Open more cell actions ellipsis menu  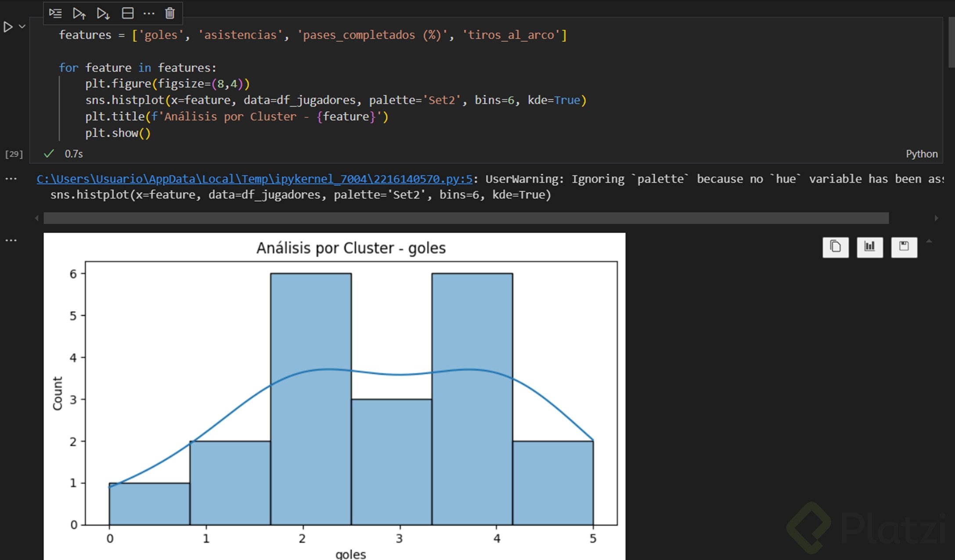pyautogui.click(x=149, y=13)
